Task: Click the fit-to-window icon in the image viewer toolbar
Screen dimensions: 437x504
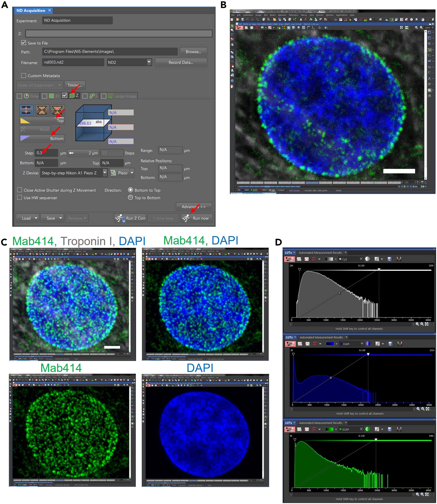Action: click(402, 27)
